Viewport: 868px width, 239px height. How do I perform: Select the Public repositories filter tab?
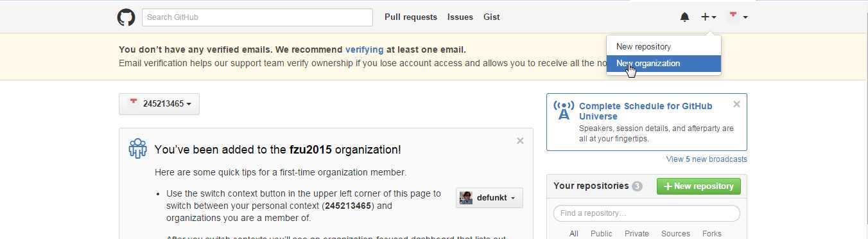click(601, 234)
